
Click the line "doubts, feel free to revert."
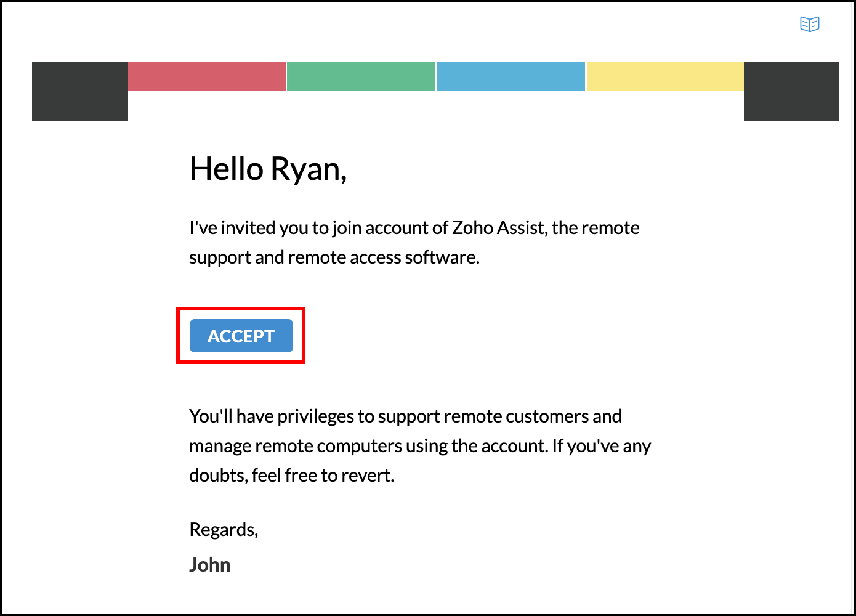click(291, 476)
